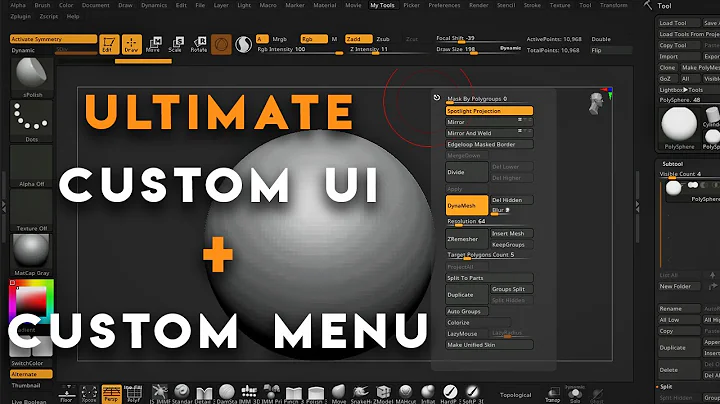Image resolution: width=720 pixels, height=404 pixels.
Task: Open the Stroke menu
Action: [x=532, y=5]
